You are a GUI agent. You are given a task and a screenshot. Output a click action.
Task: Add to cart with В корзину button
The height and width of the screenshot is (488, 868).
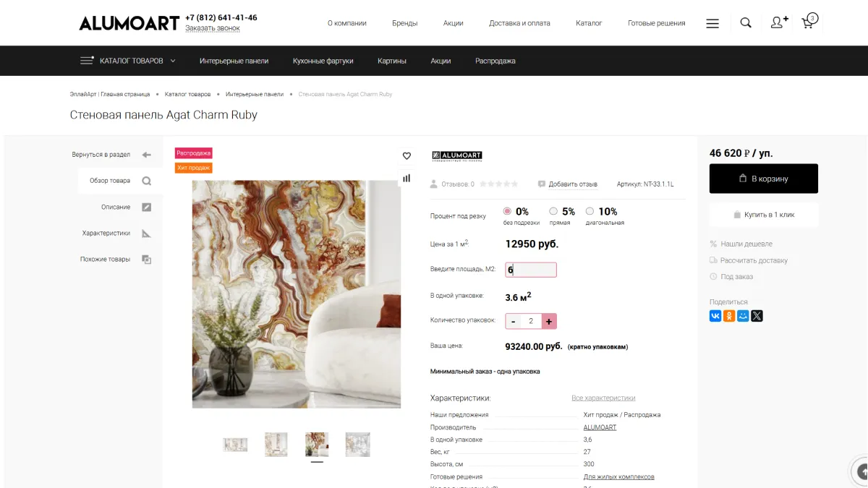(764, 179)
